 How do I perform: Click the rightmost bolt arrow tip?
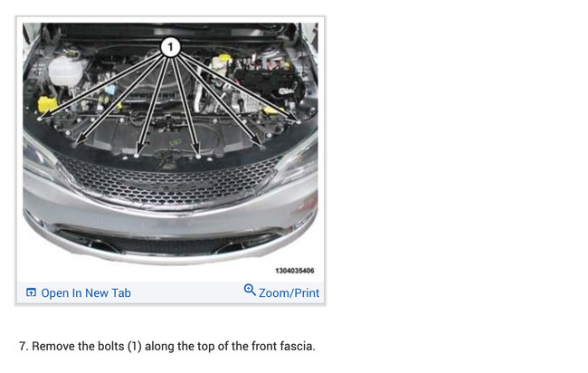[299, 121]
